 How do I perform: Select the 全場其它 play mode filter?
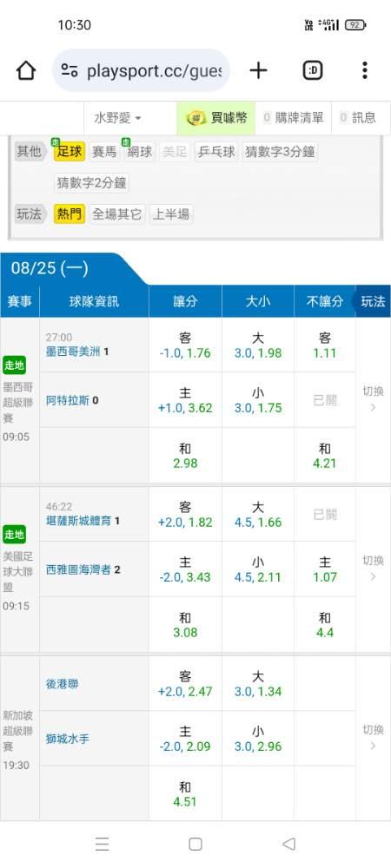(x=116, y=214)
